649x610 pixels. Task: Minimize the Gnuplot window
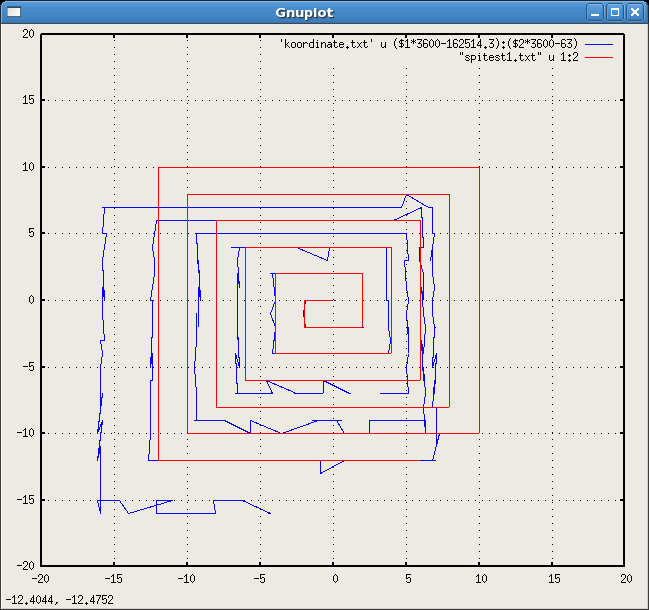tap(595, 12)
